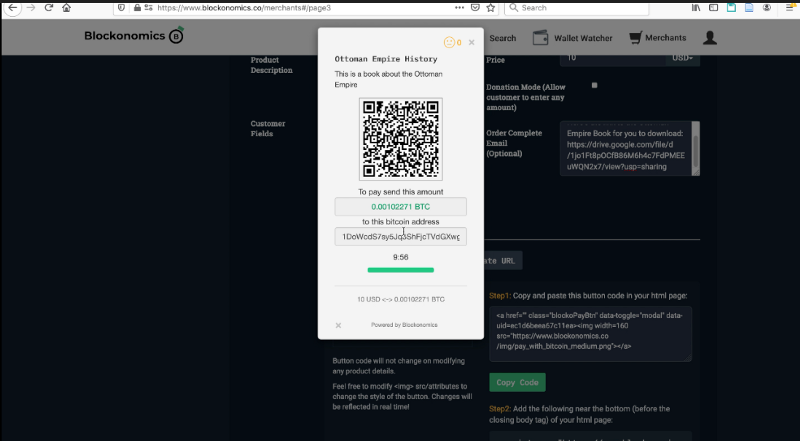Click the browser forward arrow
800x441 pixels.
(31, 8)
